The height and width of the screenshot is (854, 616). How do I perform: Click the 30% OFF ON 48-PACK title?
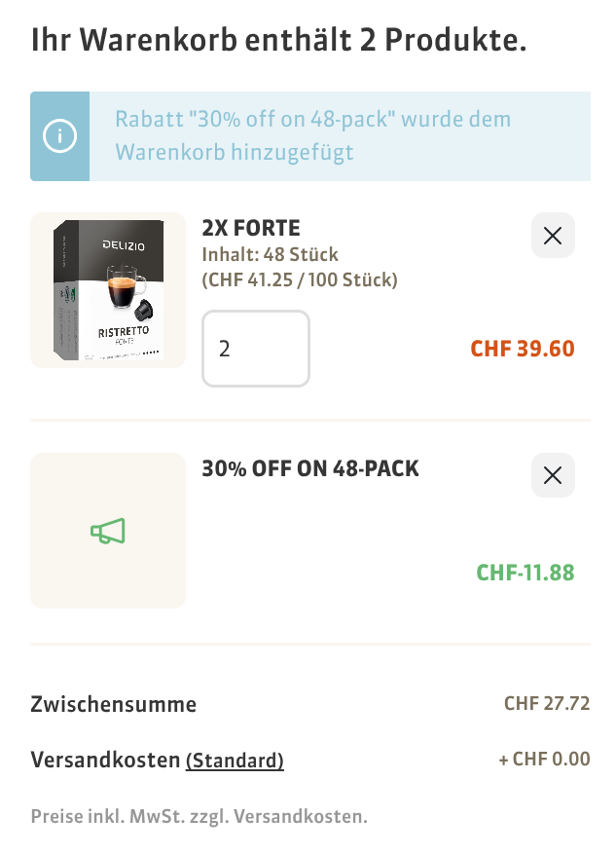[x=310, y=468]
